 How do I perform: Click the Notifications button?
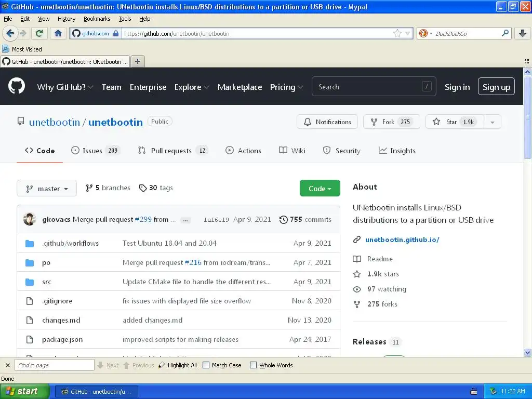coord(327,122)
